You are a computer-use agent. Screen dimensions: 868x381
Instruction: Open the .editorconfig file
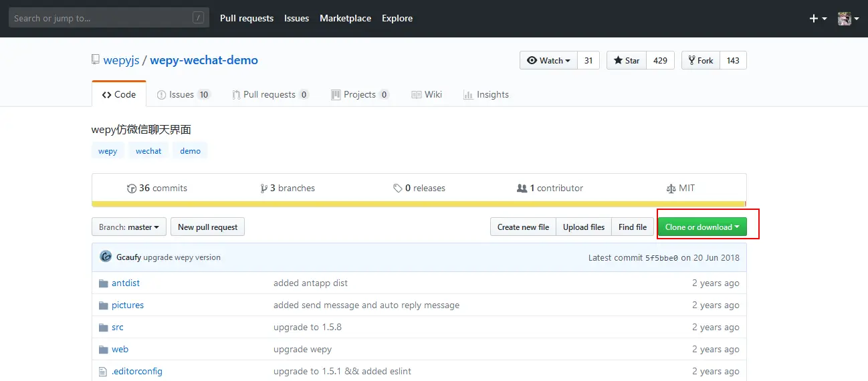tap(137, 372)
